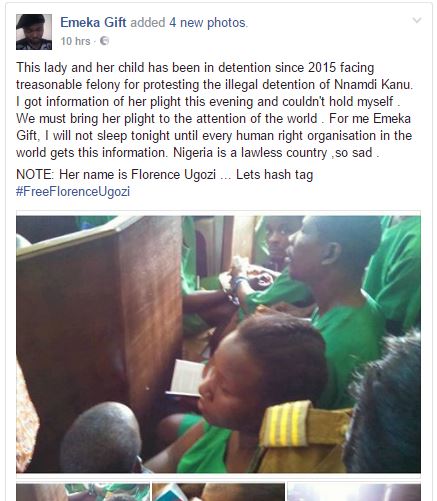437x501 pixels.
Task: Open the post options chevron menu
Action: coord(417,21)
